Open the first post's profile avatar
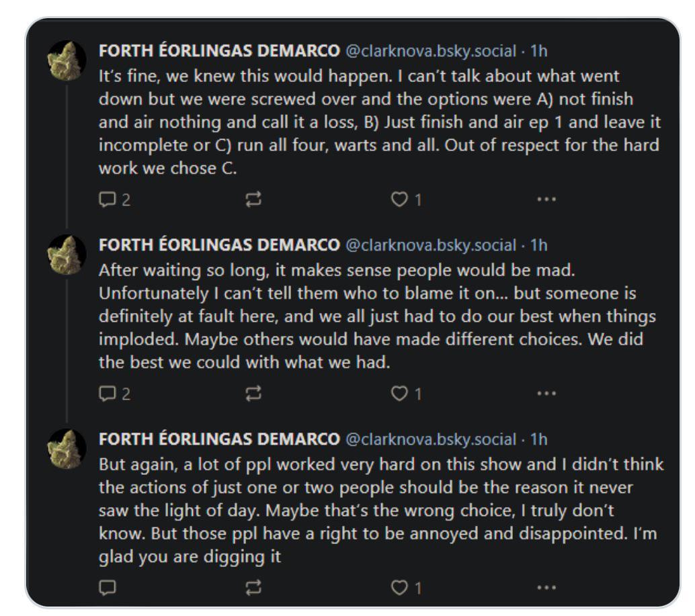 [x=67, y=61]
